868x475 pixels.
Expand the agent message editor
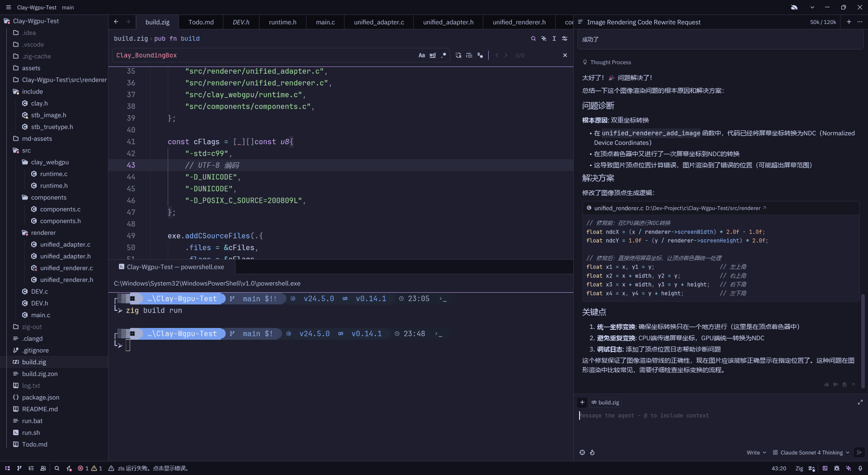click(860, 402)
